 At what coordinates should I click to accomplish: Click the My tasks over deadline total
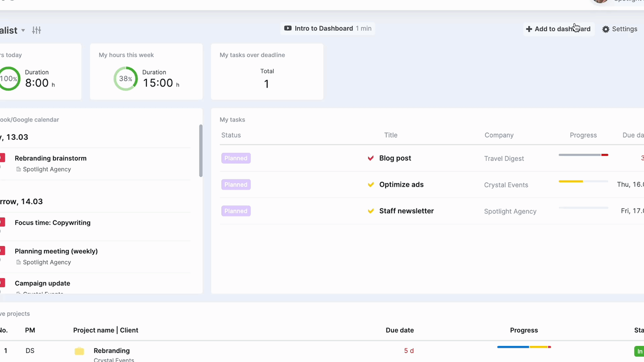click(267, 84)
